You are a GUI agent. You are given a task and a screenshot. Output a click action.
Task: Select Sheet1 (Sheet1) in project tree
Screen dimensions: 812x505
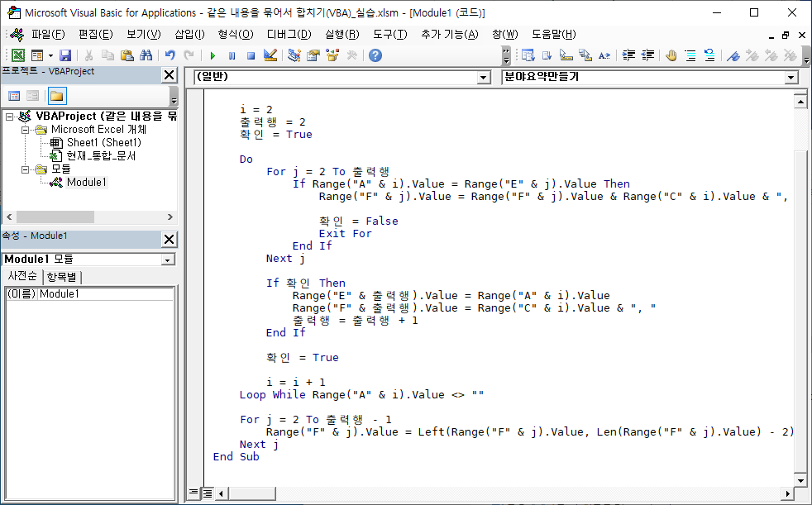[103, 143]
